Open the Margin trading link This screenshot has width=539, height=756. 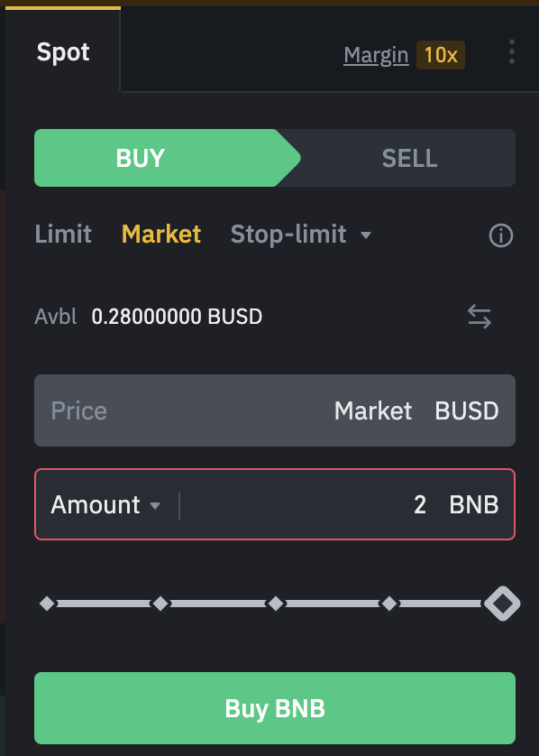(376, 55)
